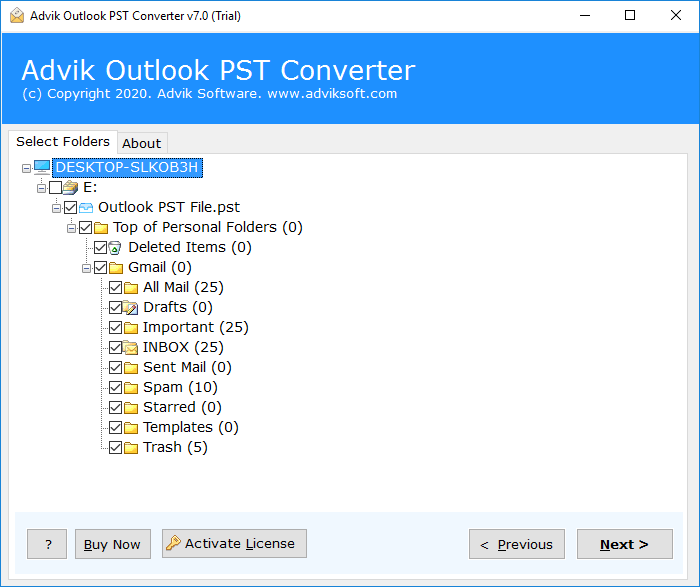The image size is (700, 587).
Task: Open the Activate License dialog
Action: click(x=234, y=544)
